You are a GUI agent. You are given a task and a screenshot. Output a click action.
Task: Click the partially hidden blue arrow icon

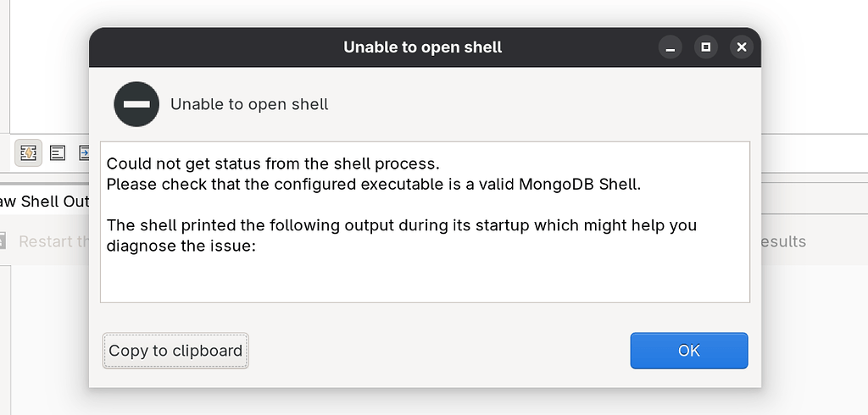coord(84,152)
